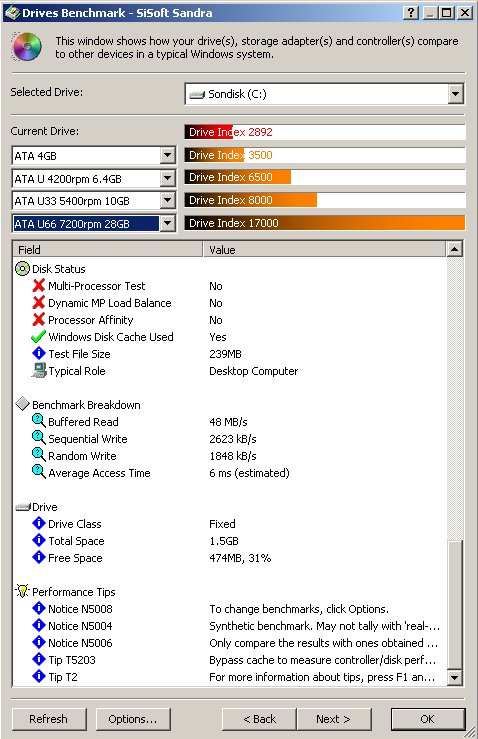Click the Drive Index 17000 bar

coord(325,223)
